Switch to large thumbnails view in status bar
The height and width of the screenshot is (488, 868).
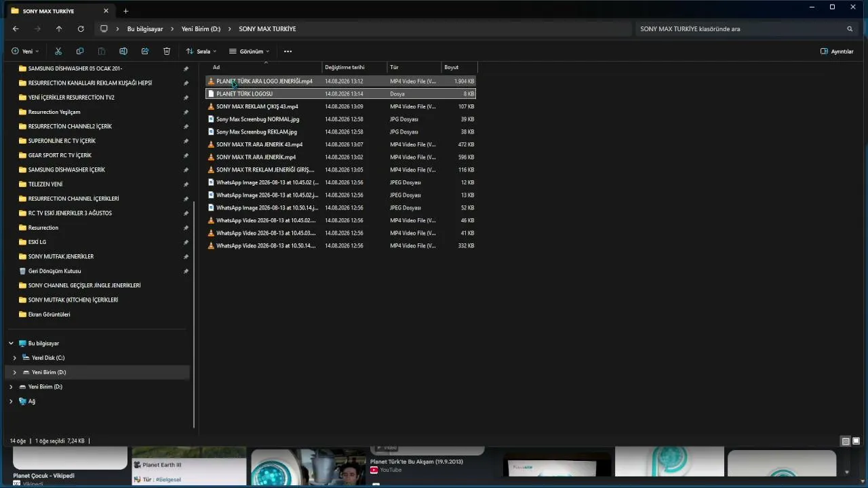856,441
